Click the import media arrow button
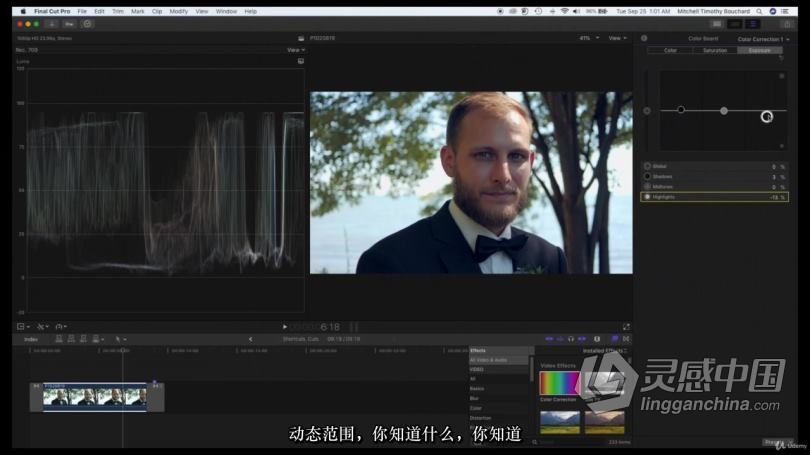Viewport: 810px width, 455px height. 52,24
